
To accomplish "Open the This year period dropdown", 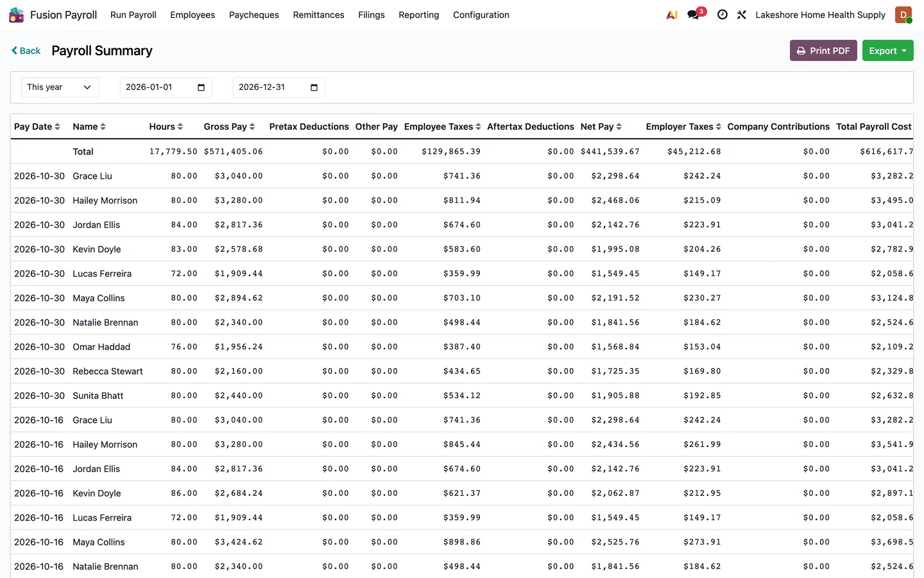I will (60, 87).
